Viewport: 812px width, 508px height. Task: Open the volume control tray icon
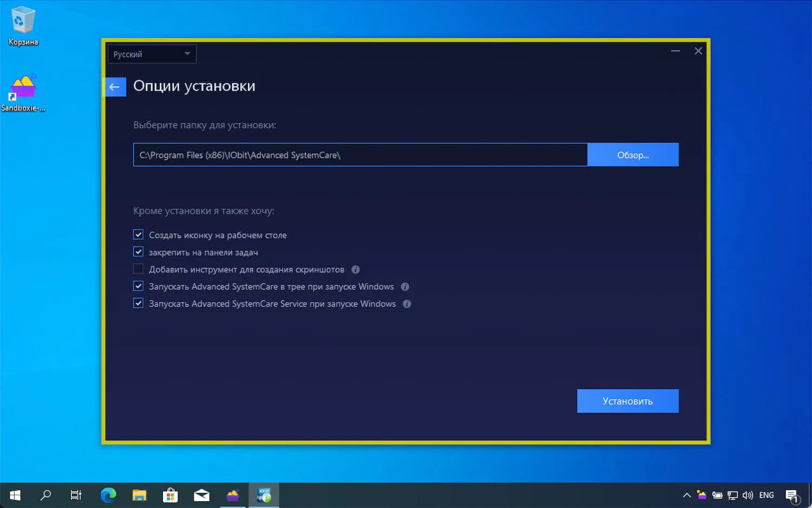tap(748, 495)
